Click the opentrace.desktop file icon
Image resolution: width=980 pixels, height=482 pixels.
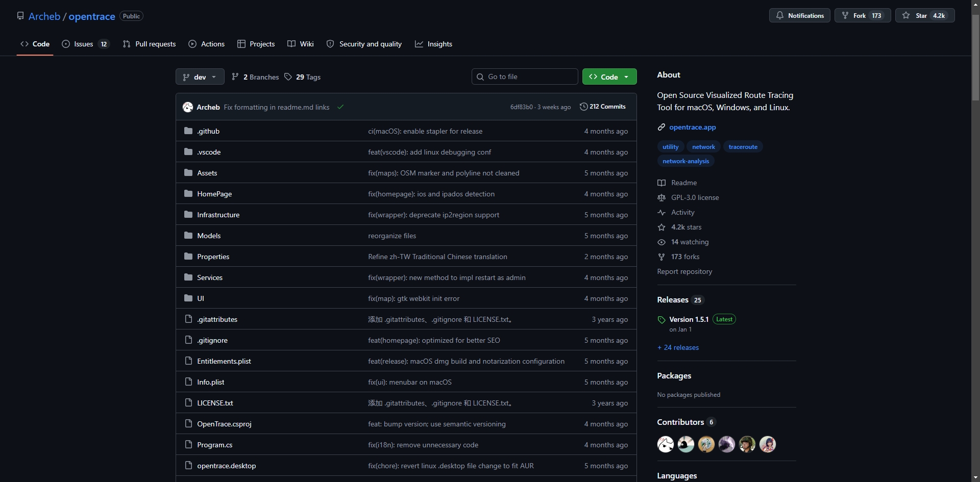coord(188,466)
